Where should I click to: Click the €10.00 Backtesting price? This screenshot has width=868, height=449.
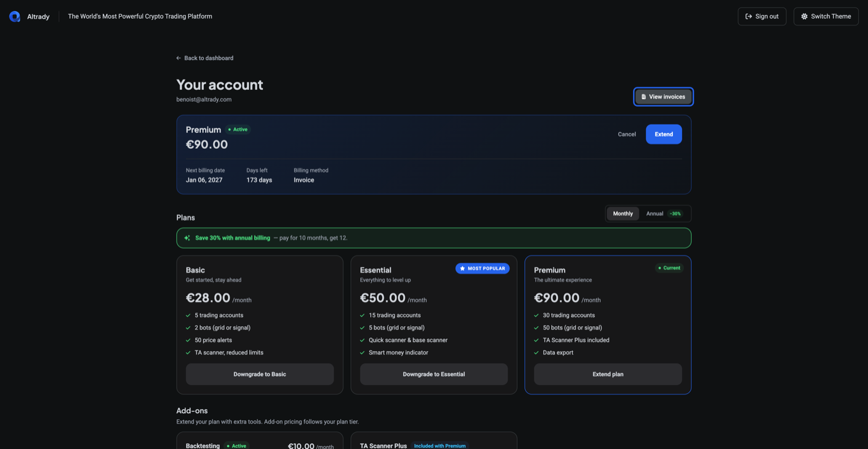[x=301, y=446]
